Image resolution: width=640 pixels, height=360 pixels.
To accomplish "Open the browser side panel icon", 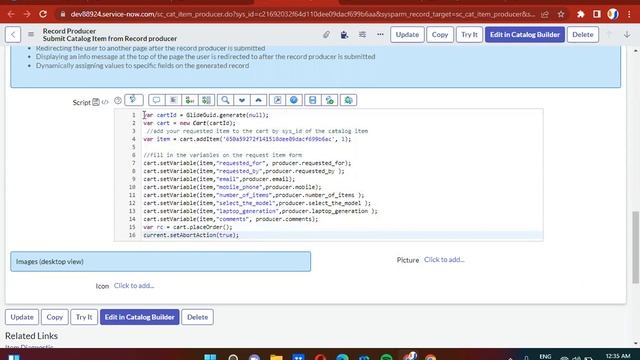I will click(597, 14).
